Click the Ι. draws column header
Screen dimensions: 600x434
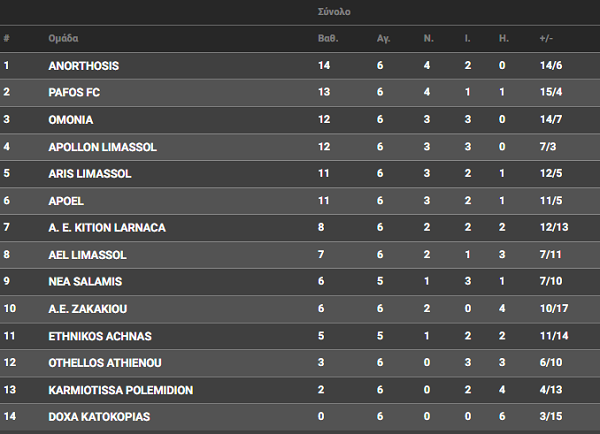tap(467, 38)
